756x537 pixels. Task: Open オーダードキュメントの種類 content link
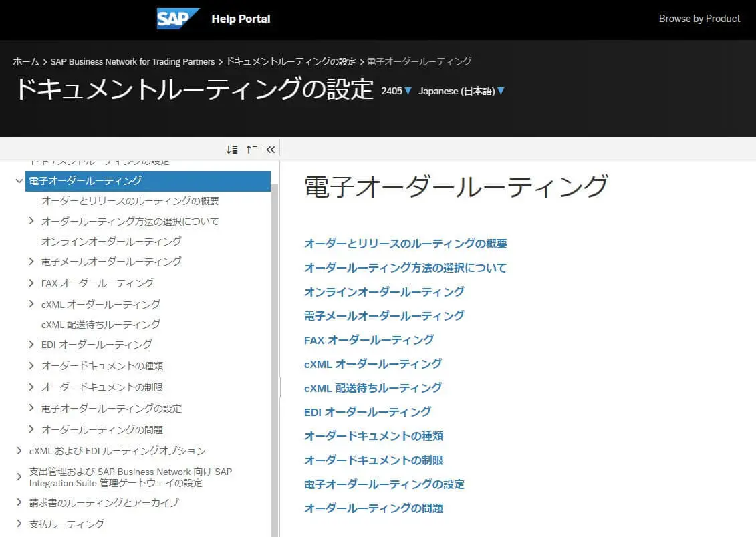(x=374, y=436)
